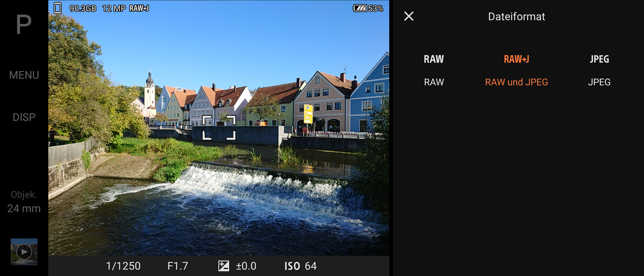The width and height of the screenshot is (644, 276).
Task: Select RAW file format option
Action: pyautogui.click(x=434, y=70)
